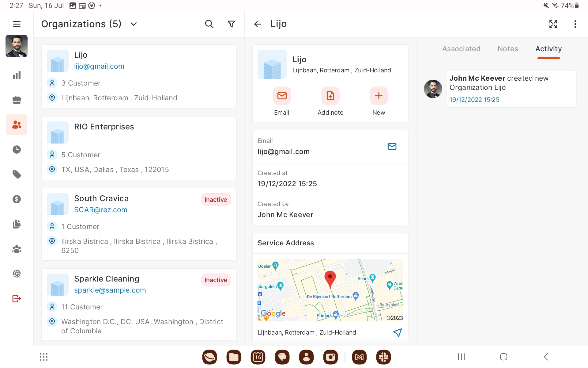Go back using the Lijo arrow
This screenshot has height=368, width=588.
pyautogui.click(x=258, y=24)
